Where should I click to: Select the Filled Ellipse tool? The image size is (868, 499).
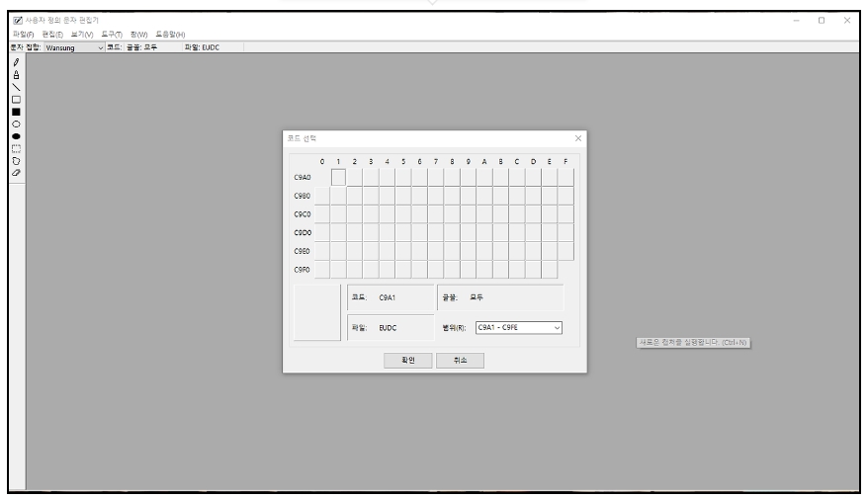pos(16,136)
